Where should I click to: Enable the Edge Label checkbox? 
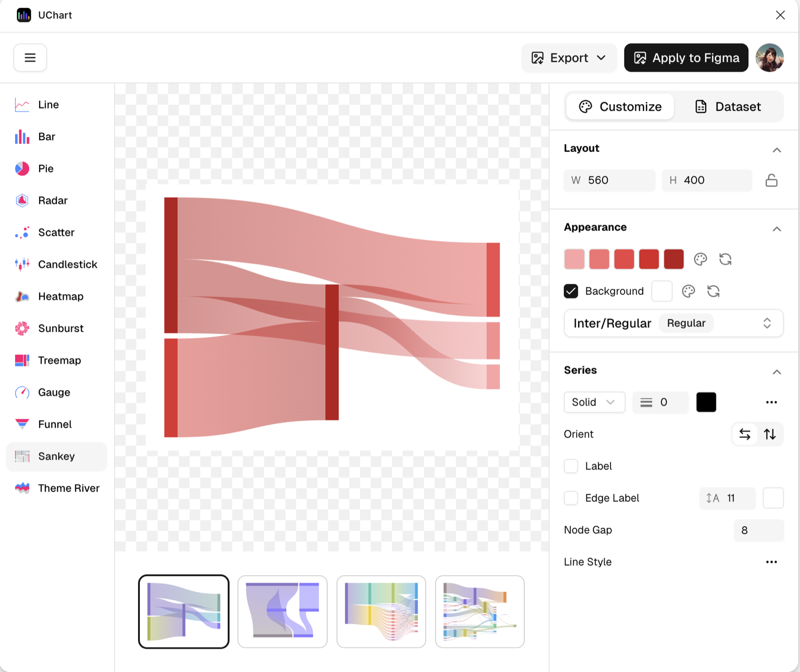[x=571, y=498]
